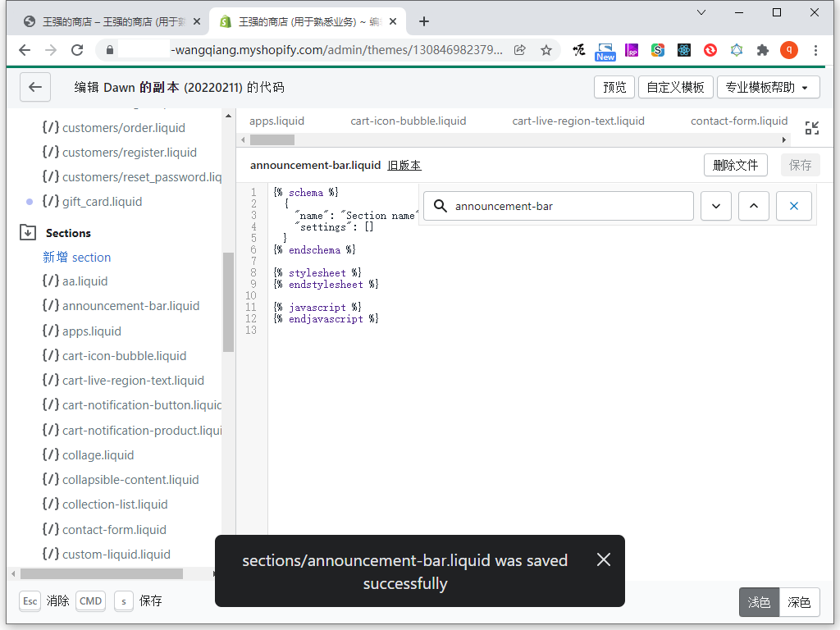The width and height of the screenshot is (840, 630).
Task: Go to previous search match up arrow
Action: coord(753,206)
